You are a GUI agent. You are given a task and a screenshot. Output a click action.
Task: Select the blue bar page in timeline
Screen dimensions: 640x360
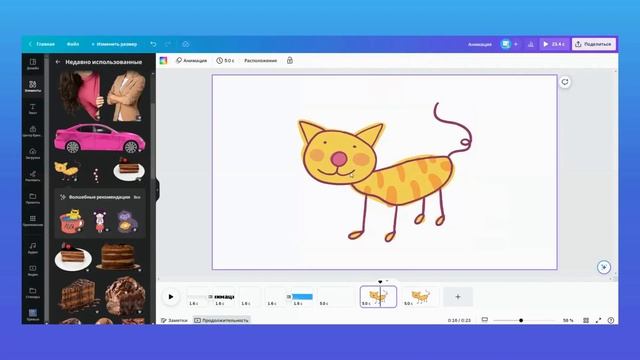click(x=301, y=297)
